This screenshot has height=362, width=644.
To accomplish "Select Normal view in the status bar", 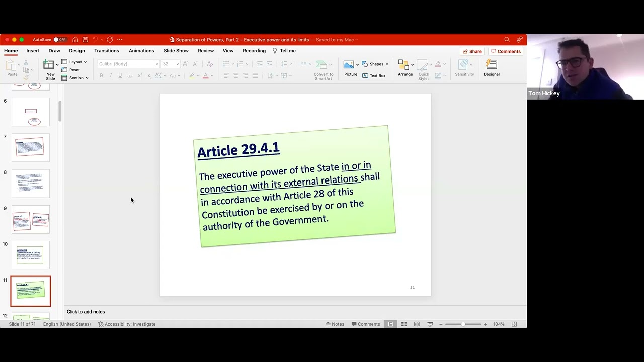I will [x=390, y=324].
